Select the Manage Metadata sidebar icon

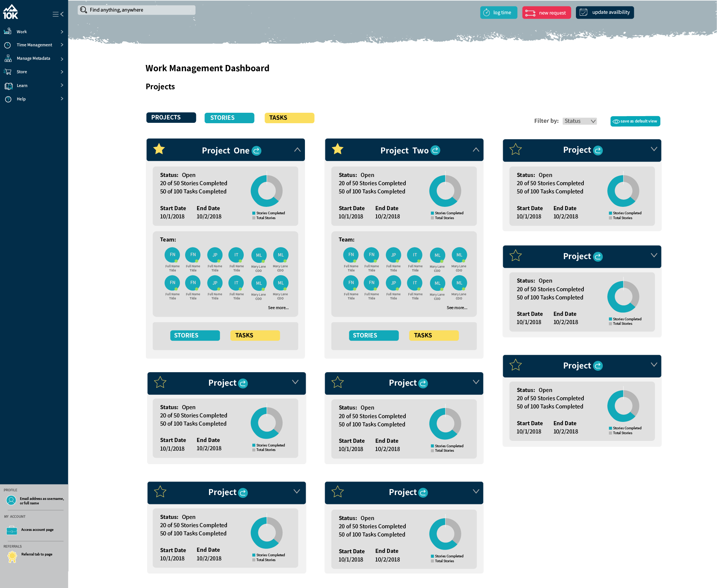(8, 58)
